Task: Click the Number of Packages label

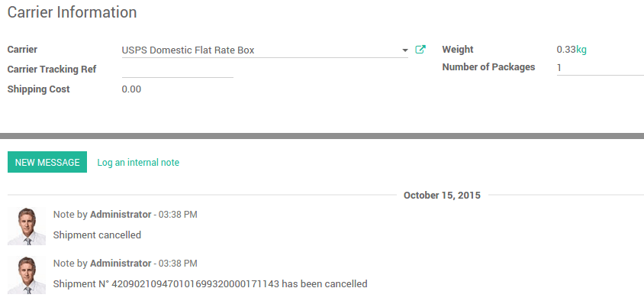Action: click(489, 67)
